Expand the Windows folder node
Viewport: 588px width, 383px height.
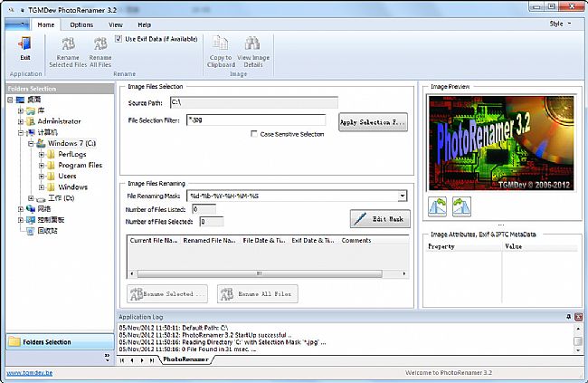click(42, 187)
